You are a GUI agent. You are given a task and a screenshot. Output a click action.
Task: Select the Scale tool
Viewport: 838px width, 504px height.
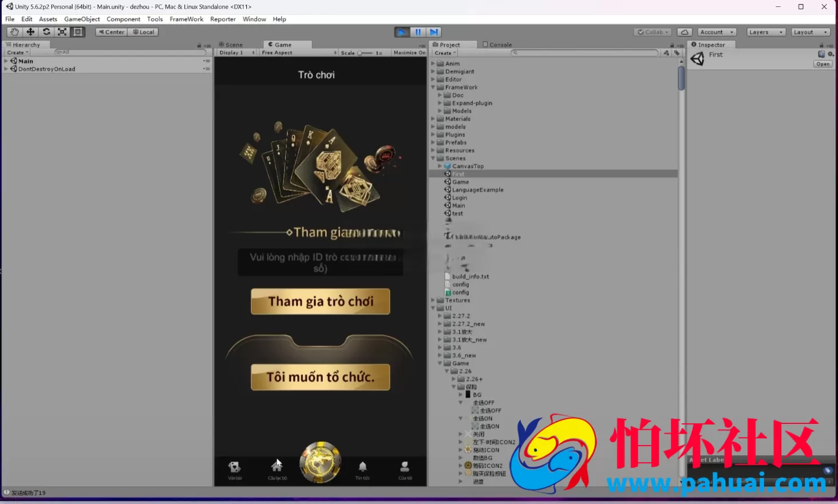click(62, 32)
